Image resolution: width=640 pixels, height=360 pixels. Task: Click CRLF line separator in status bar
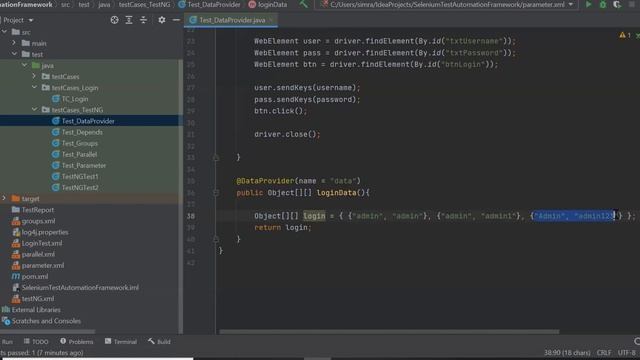point(604,353)
